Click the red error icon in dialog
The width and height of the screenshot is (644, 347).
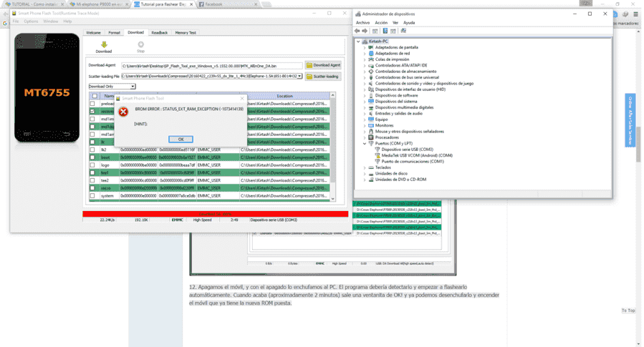pos(123,112)
